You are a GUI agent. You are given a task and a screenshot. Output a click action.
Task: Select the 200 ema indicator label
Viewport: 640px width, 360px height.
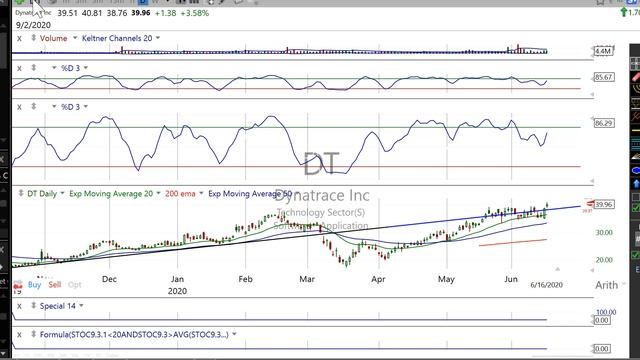pyautogui.click(x=180, y=194)
